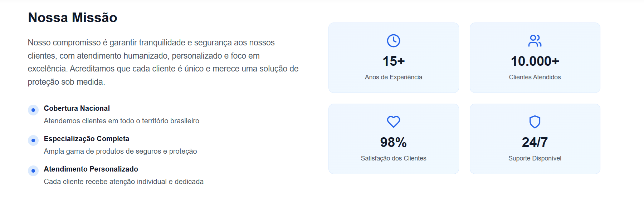644x213 pixels.
Task: Click the users icon above 10.000+
Action: click(x=535, y=41)
